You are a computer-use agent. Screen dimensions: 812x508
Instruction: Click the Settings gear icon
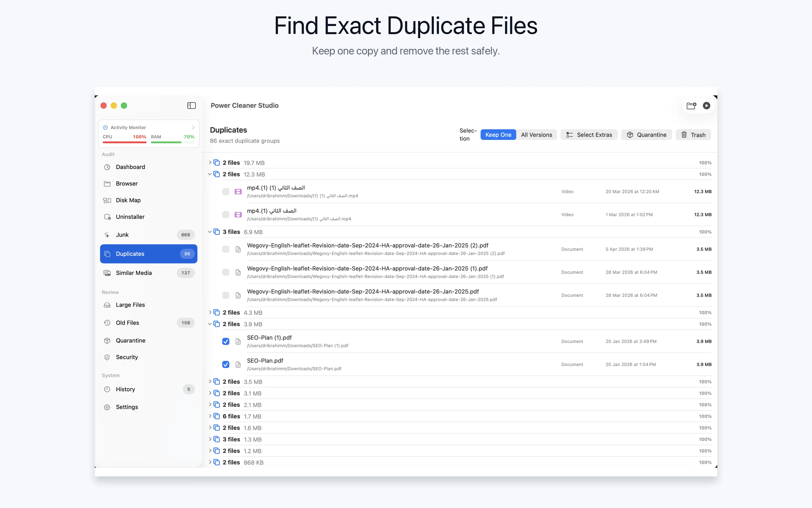107,407
